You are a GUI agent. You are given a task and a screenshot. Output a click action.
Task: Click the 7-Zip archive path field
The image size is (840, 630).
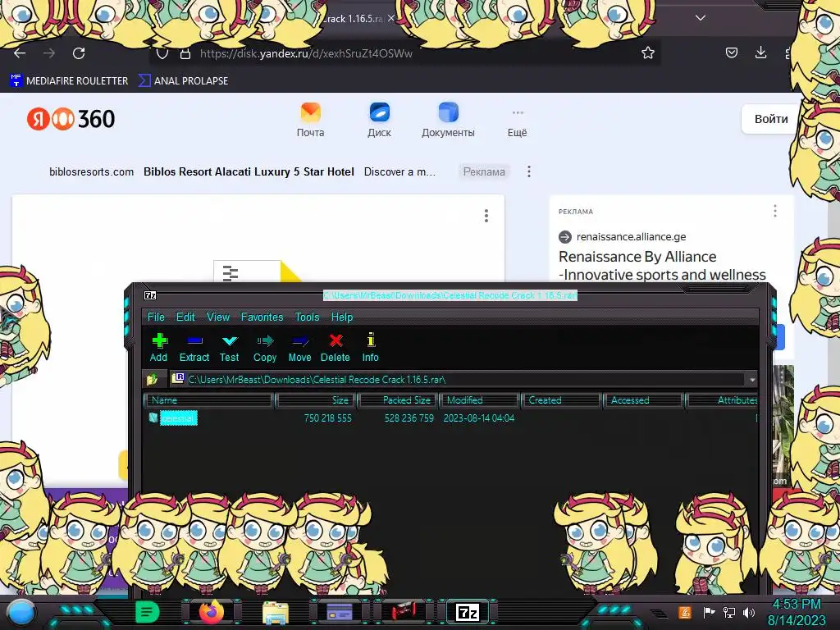coord(458,379)
